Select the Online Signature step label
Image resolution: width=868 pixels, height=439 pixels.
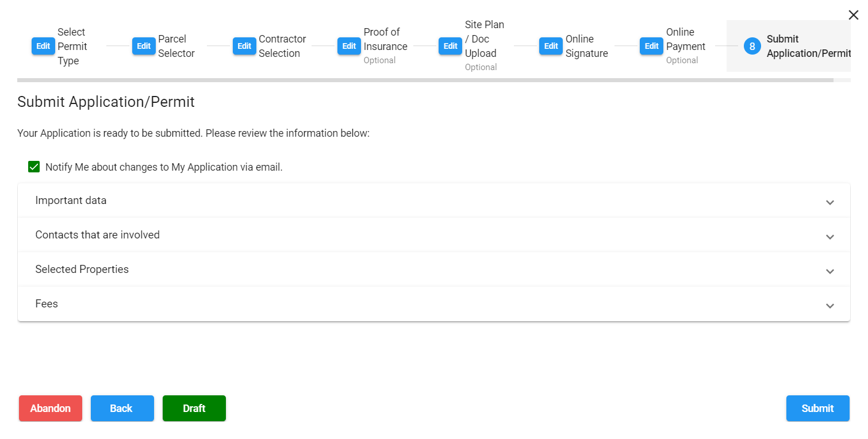[x=587, y=47]
